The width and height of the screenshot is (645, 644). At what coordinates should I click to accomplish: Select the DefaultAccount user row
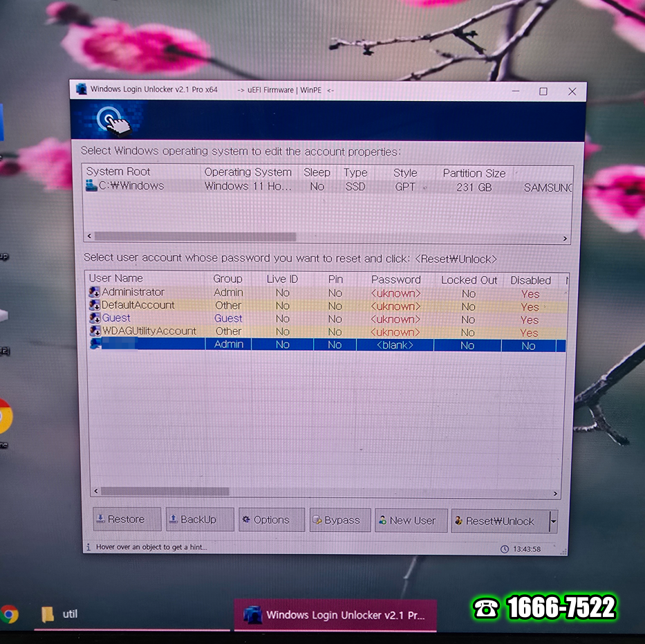[327, 306]
